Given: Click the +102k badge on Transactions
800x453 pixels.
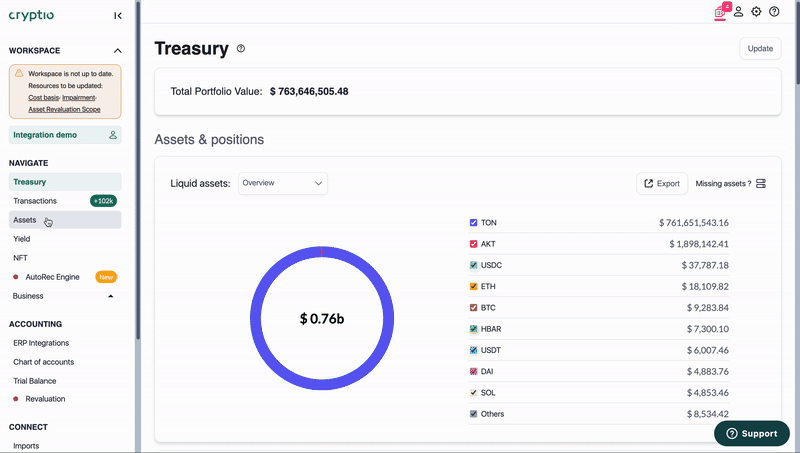Looking at the screenshot, I should 104,201.
